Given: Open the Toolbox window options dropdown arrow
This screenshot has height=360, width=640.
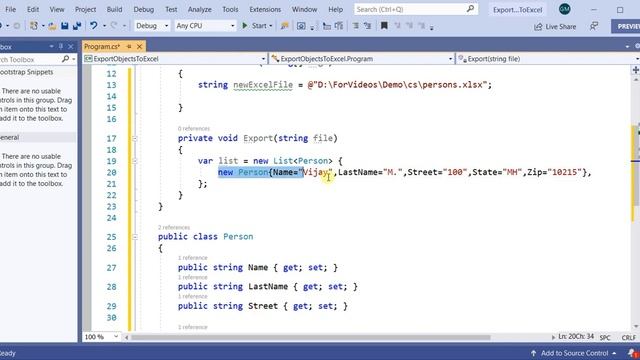Looking at the screenshot, I should (51, 47).
